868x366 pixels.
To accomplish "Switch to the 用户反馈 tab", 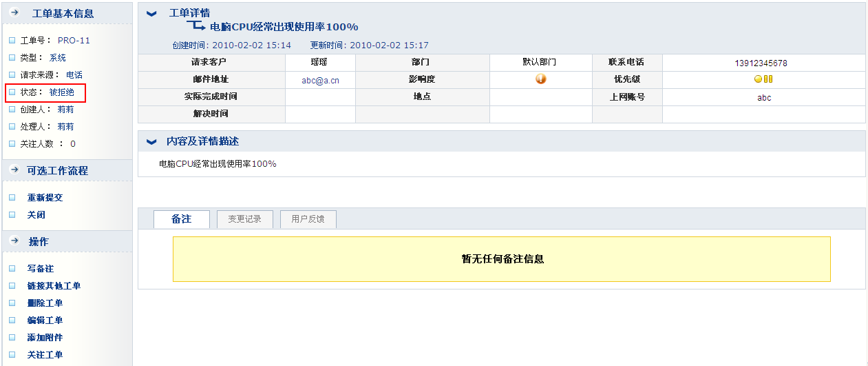I will 308,219.
